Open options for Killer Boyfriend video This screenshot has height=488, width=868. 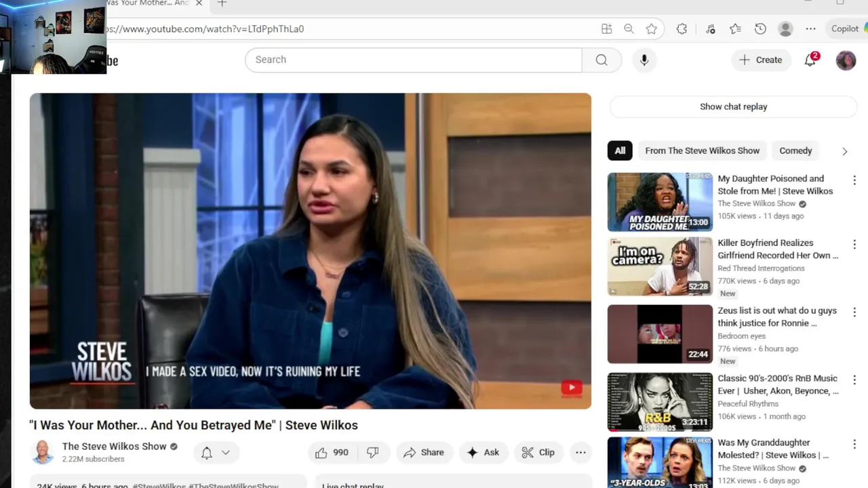(x=854, y=244)
